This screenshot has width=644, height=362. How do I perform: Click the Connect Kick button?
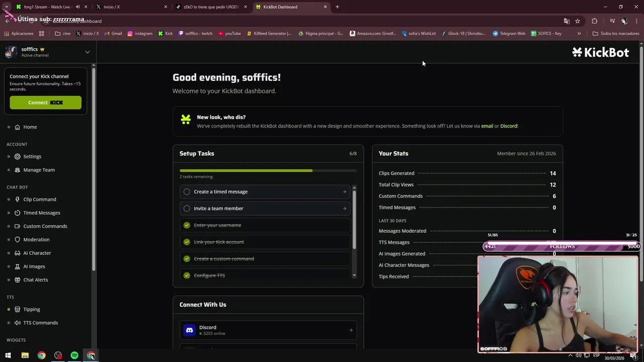click(x=45, y=103)
